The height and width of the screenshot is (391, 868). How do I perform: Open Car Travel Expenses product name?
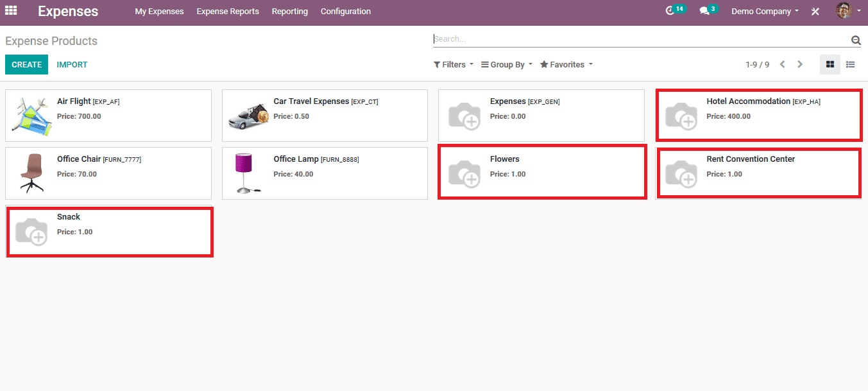311,101
